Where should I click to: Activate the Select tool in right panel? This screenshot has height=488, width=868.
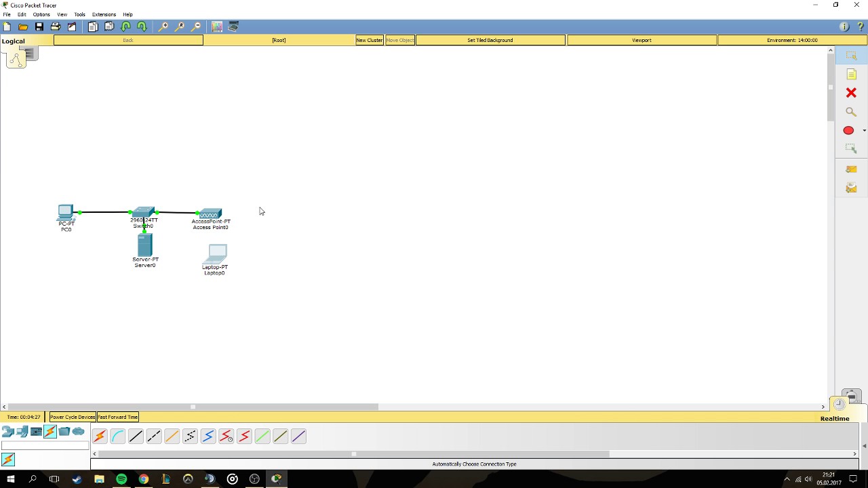pos(851,56)
